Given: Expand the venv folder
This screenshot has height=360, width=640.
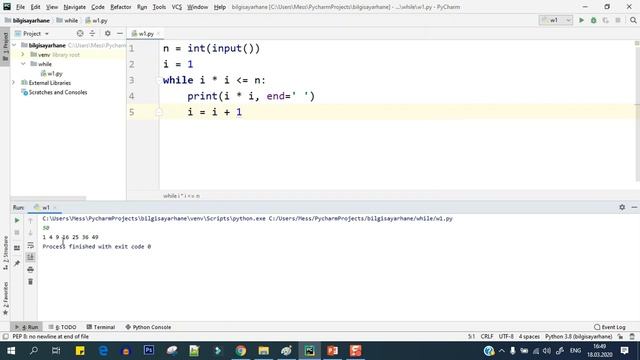Looking at the screenshot, I should click(x=23, y=54).
